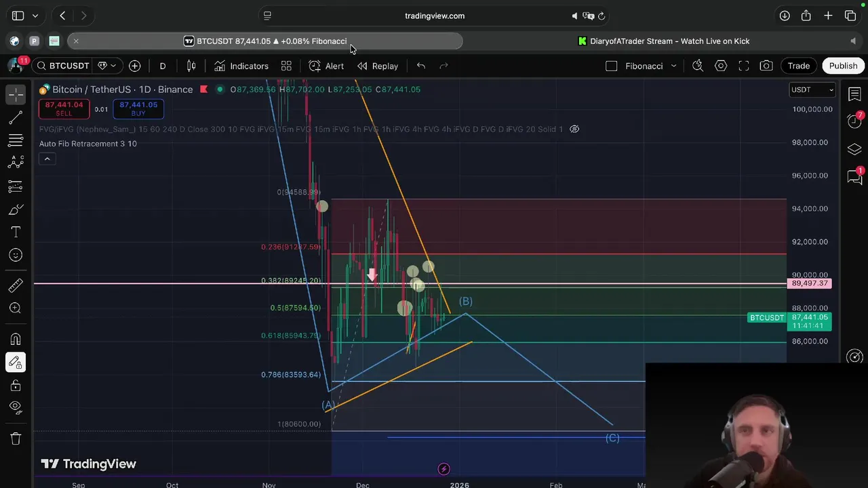Open the D timeframe interval selector
The height and width of the screenshot is (488, 868).
(x=163, y=66)
